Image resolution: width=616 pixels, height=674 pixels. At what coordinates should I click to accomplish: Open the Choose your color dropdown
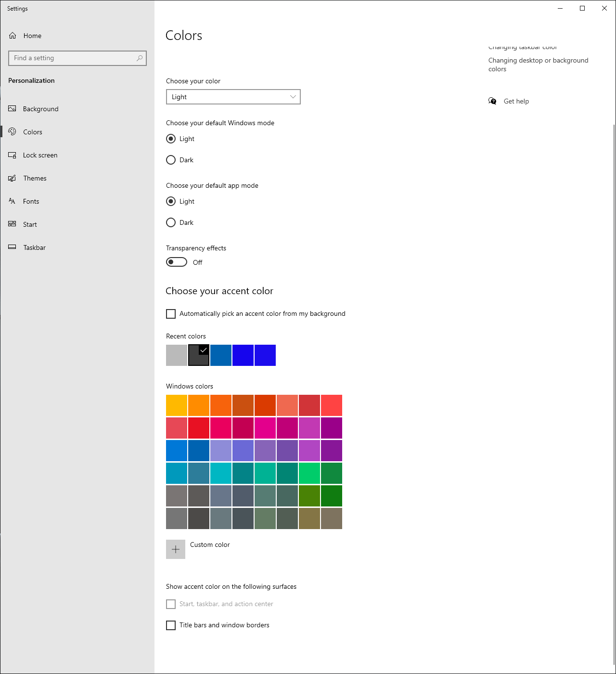(x=233, y=97)
